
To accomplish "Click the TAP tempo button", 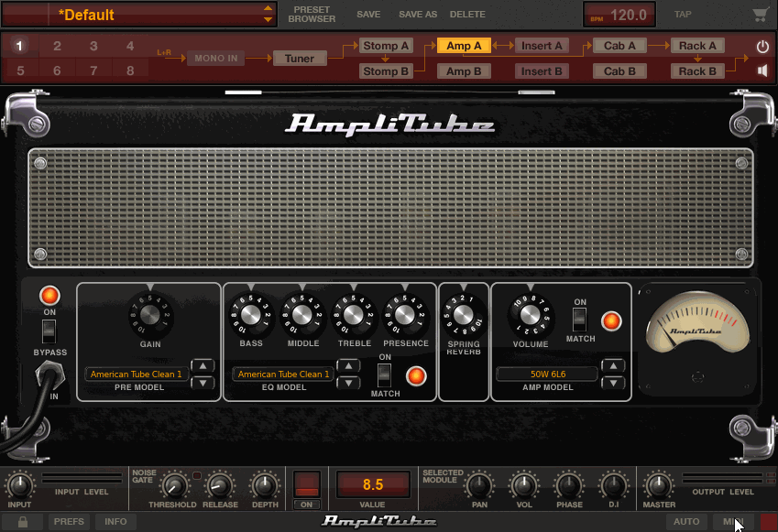I will pos(683,15).
